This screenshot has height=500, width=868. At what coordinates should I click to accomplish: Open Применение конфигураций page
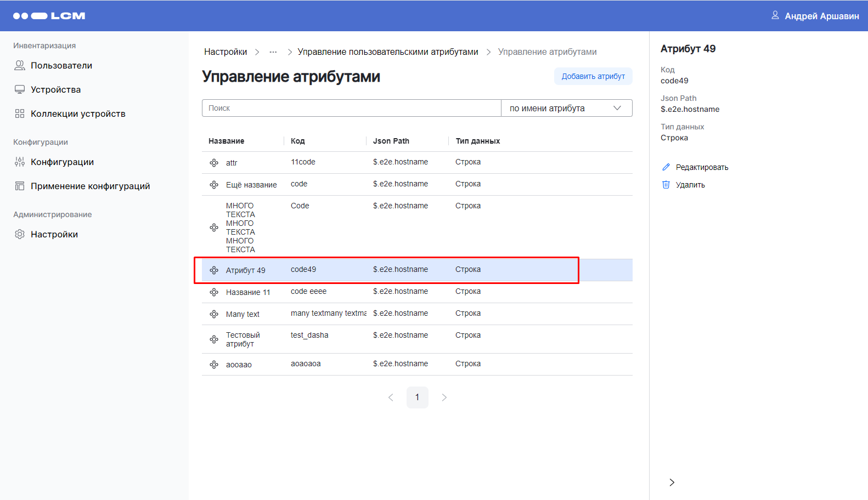click(90, 186)
